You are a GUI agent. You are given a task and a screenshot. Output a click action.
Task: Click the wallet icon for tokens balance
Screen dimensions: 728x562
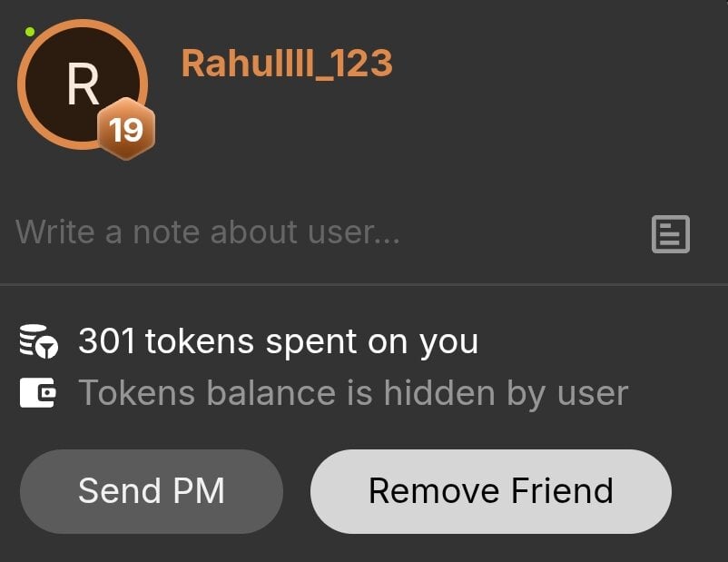click(x=37, y=392)
